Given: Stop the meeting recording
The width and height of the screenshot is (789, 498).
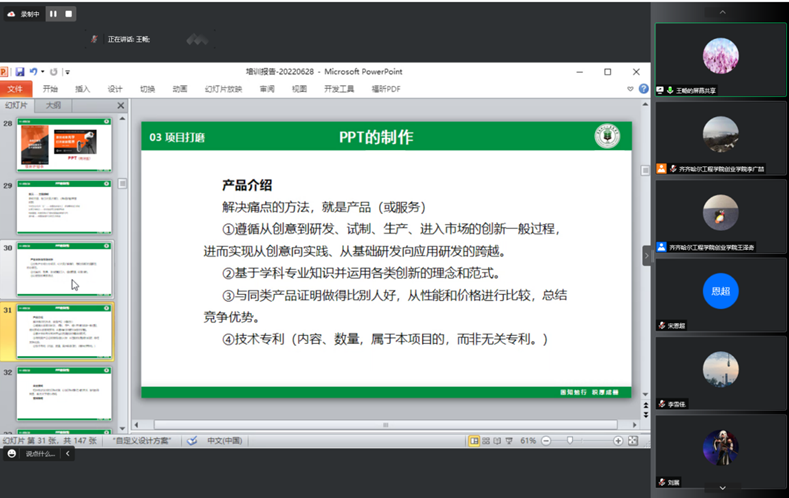Looking at the screenshot, I should click(68, 14).
